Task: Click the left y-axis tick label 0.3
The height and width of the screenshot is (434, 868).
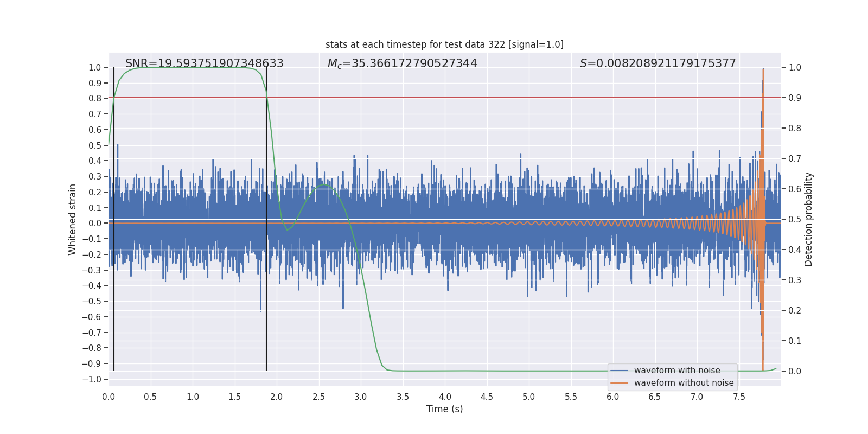Action: coord(95,176)
